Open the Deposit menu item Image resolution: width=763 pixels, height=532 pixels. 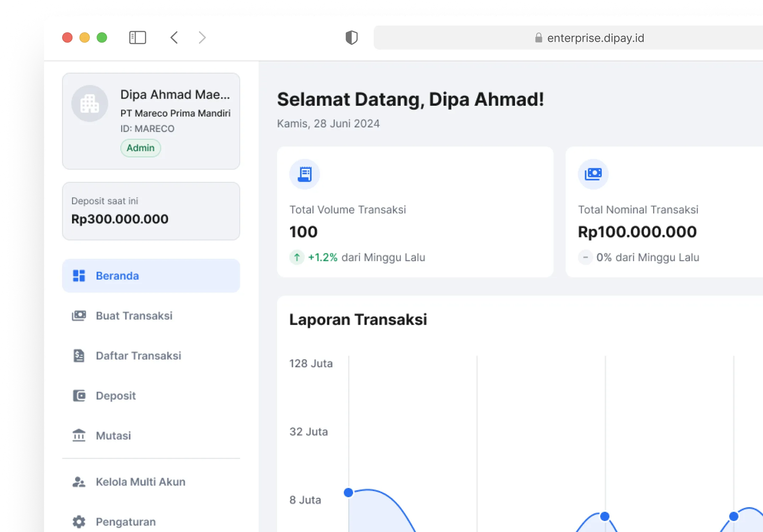[x=151, y=396]
